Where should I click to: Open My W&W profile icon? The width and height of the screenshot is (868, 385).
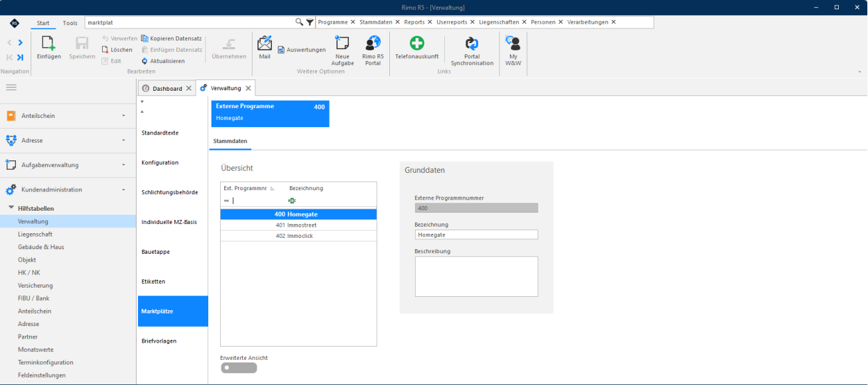(x=513, y=43)
